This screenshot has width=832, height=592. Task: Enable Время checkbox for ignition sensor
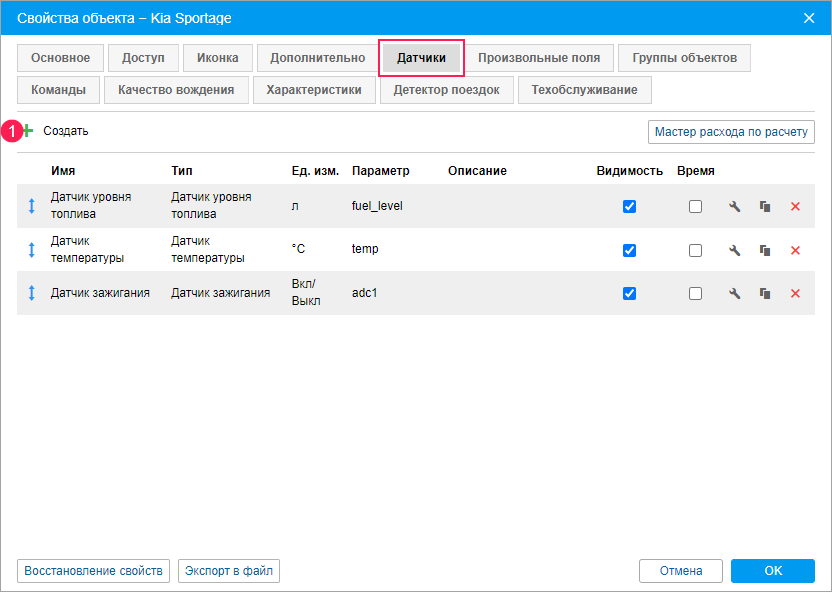(x=695, y=293)
